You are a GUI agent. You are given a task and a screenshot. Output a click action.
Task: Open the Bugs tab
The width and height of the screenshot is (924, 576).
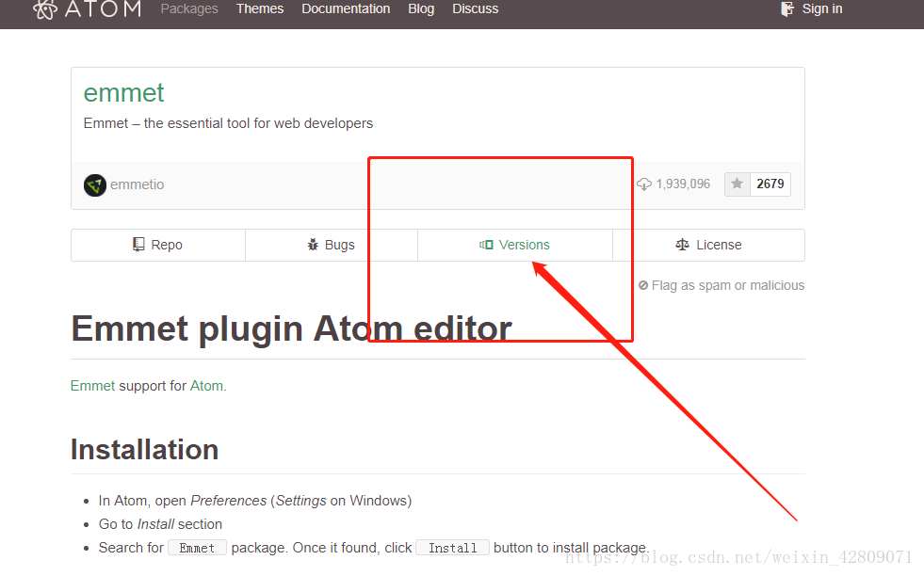(332, 245)
